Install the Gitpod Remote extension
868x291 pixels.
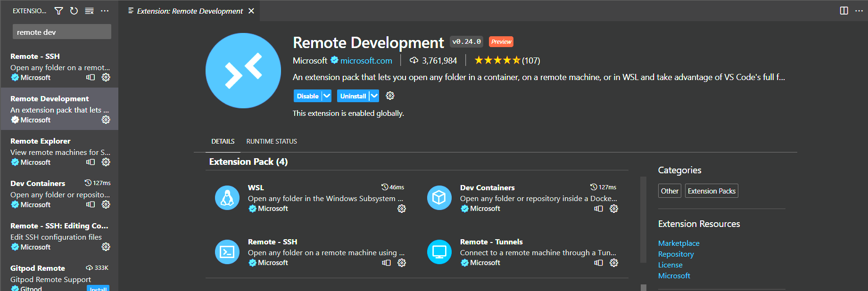pos(98,288)
